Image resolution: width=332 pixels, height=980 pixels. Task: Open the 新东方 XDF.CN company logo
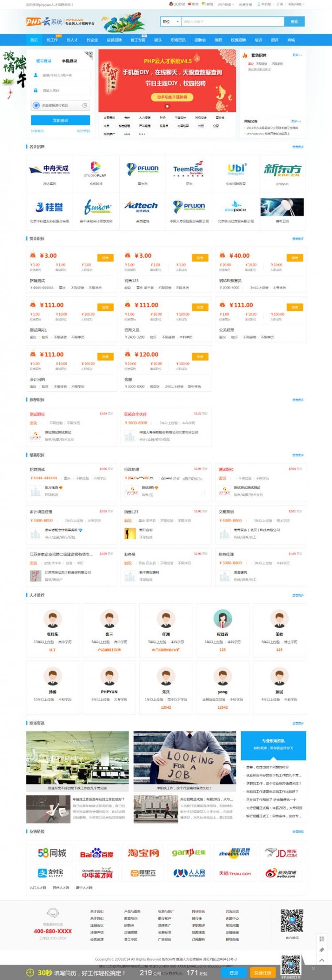tap(282, 169)
